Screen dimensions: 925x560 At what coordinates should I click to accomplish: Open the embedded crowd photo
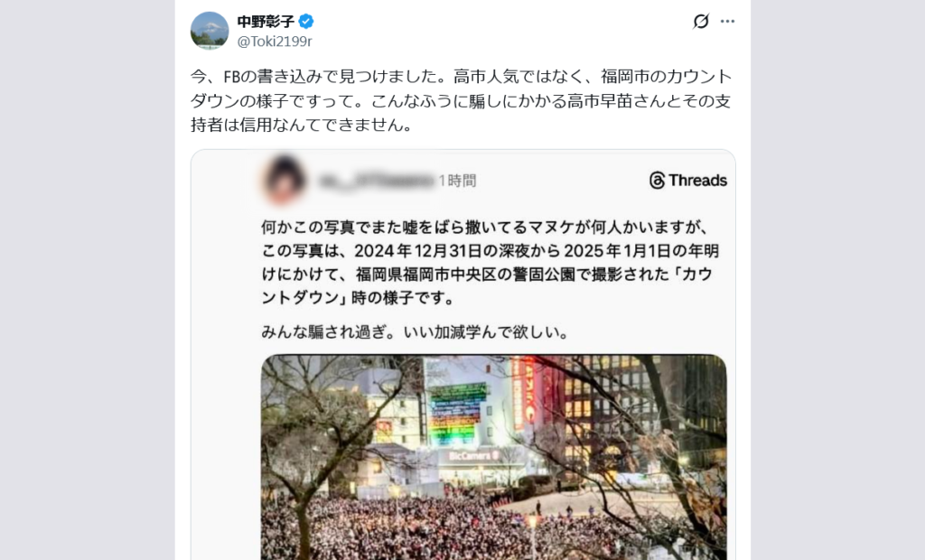tap(494, 457)
